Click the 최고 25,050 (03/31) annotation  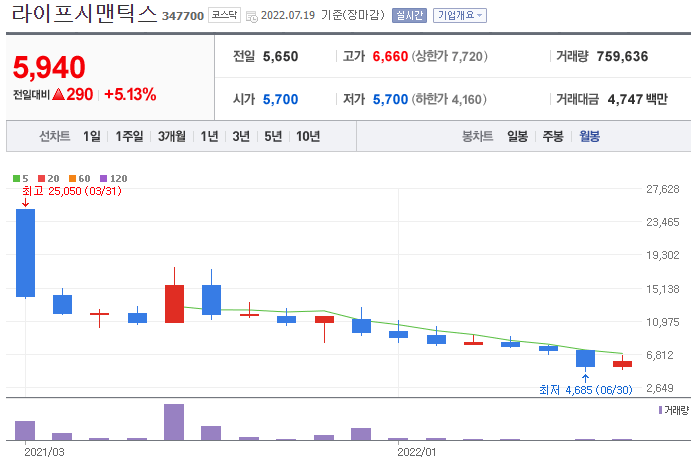click(72, 191)
